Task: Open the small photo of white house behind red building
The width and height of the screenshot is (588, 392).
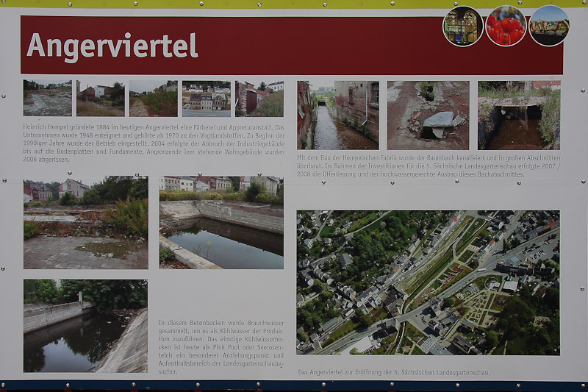Action: (101, 98)
